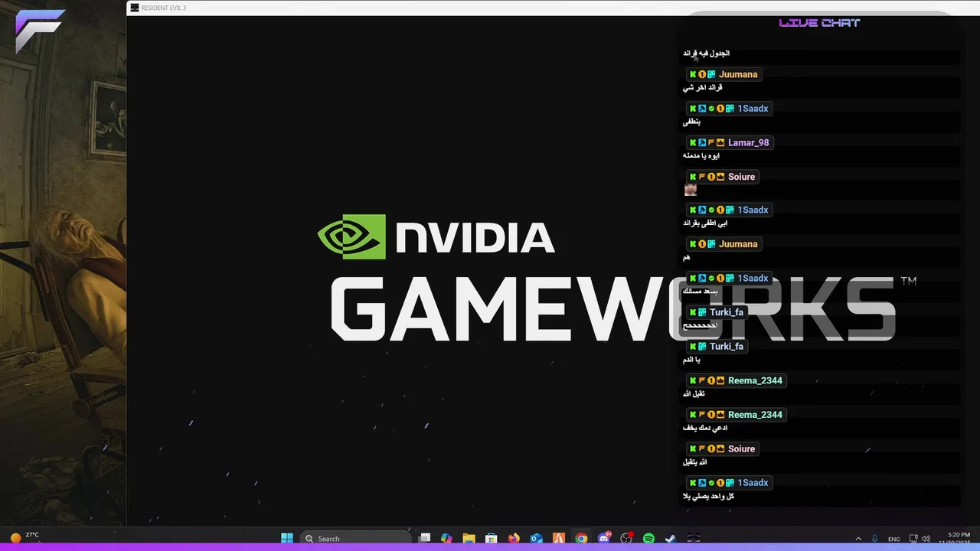This screenshot has height=551, width=980.
Task: Launch Copilot from the taskbar
Action: (447, 538)
